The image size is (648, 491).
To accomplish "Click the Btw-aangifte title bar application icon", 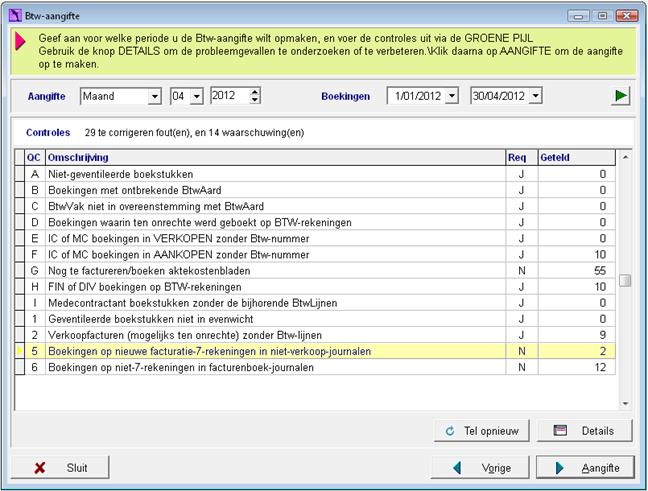I will click(x=15, y=16).
